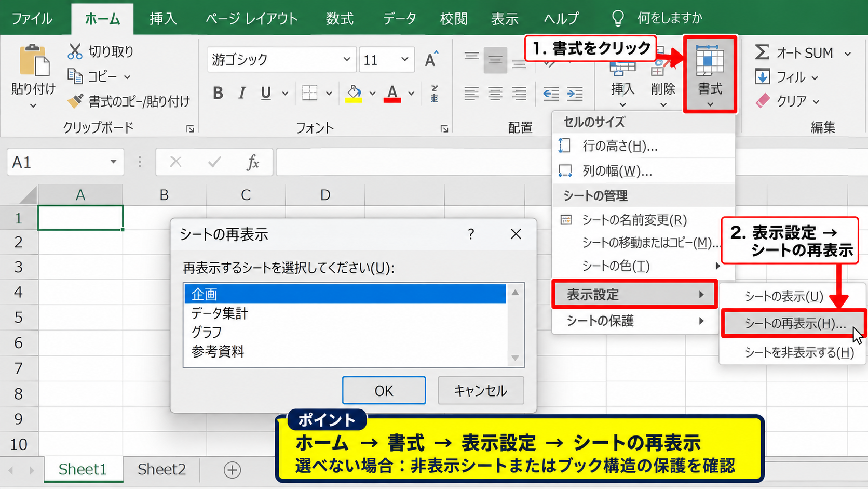868x489 pixels.
Task: Select データ集計 in the sheet list
Action: [x=345, y=313]
